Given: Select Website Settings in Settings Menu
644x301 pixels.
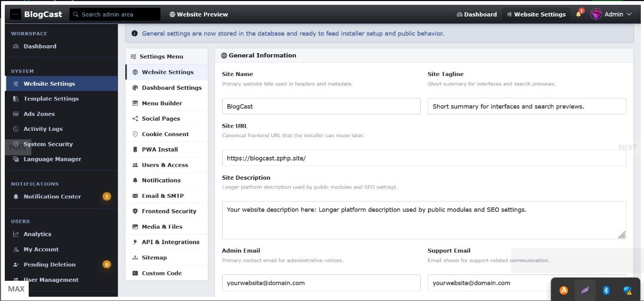Looking at the screenshot, I should click(167, 72).
